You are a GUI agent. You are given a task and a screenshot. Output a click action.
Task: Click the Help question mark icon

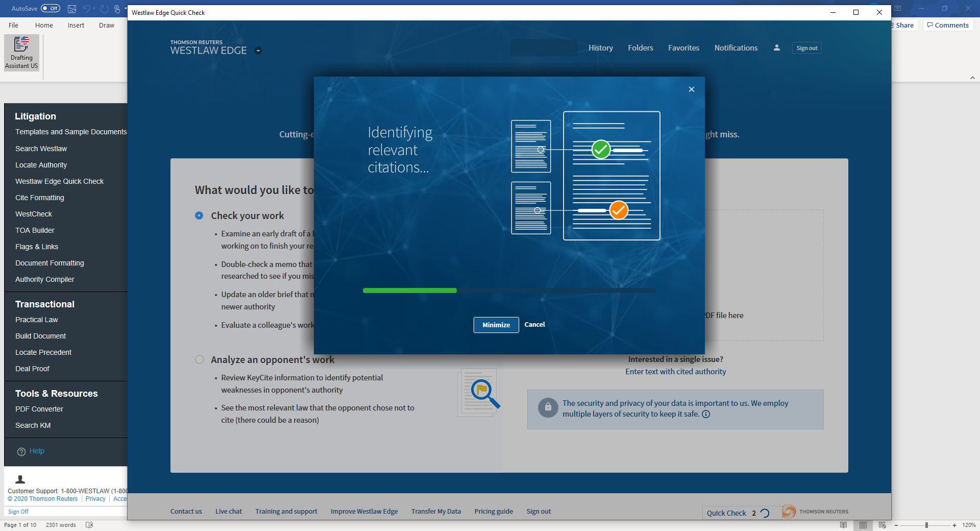21,451
